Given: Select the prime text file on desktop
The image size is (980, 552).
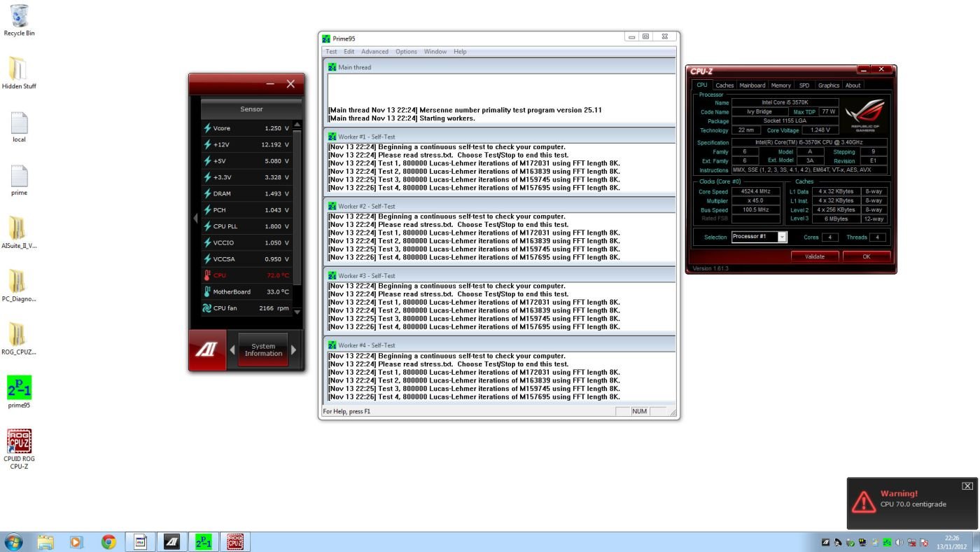Looking at the screenshot, I should pyautogui.click(x=19, y=179).
